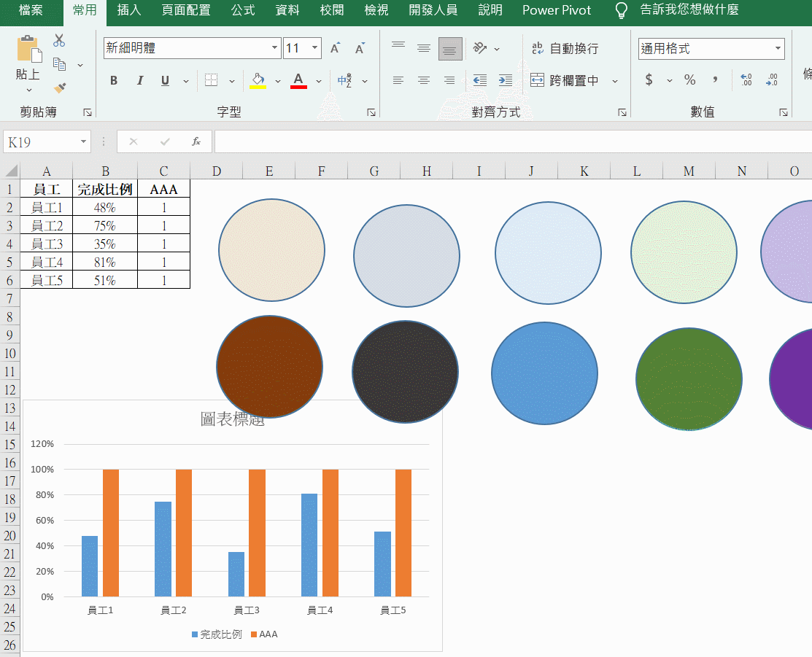The height and width of the screenshot is (657, 812).
Task: Open the 通用格式 number format dropdown
Action: (x=778, y=49)
